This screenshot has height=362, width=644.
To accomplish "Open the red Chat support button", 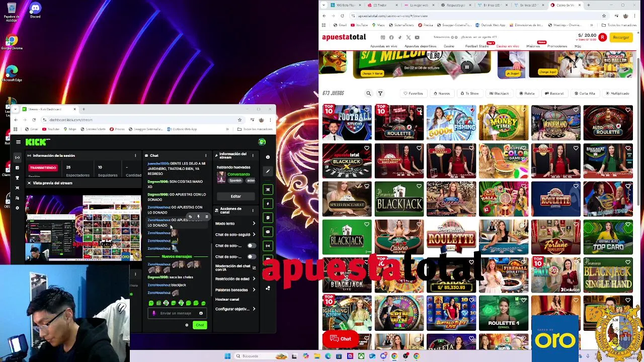I will (341, 339).
